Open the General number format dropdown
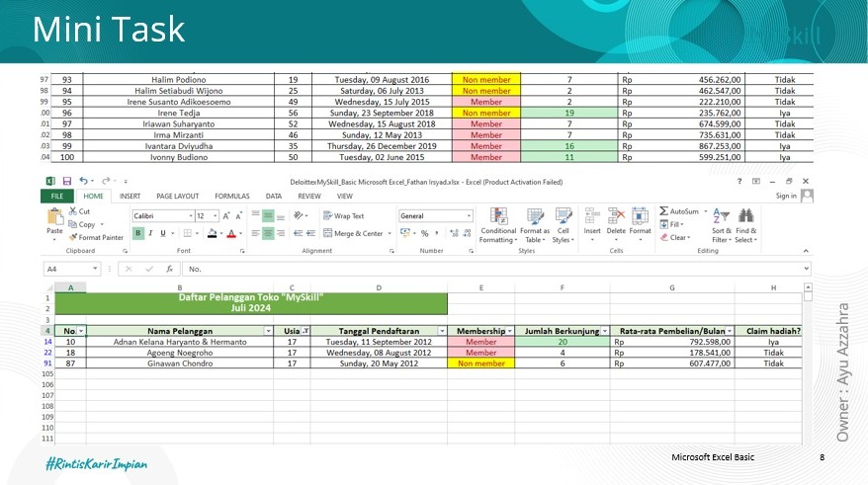 pyautogui.click(x=469, y=215)
